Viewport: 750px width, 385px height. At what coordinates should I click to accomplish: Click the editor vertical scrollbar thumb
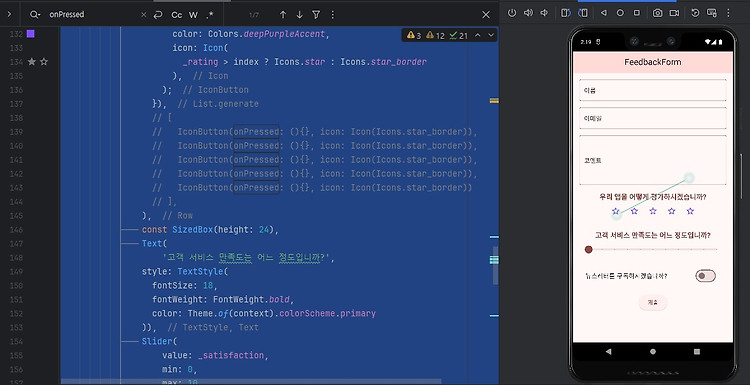click(495, 265)
